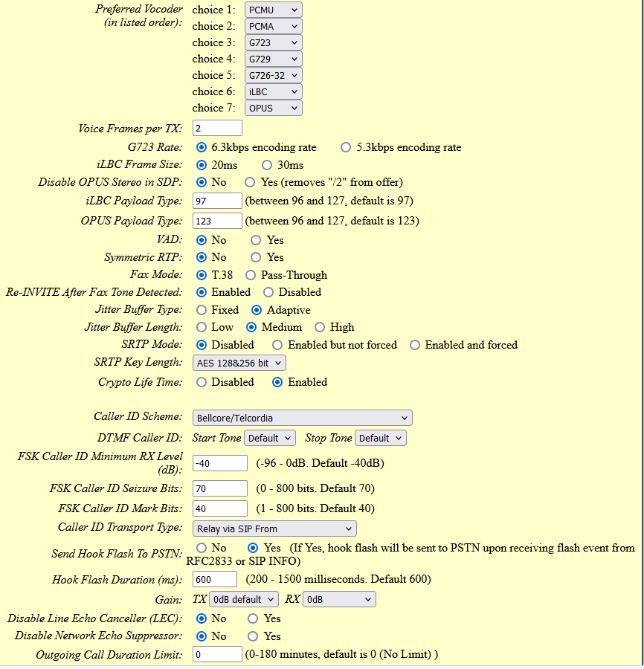Set Fax Mode to Pass-Through
The width and height of the screenshot is (644, 669).
(x=251, y=275)
